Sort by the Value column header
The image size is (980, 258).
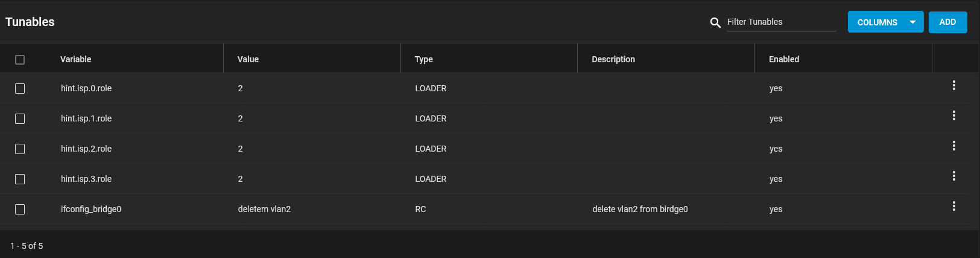pos(248,59)
